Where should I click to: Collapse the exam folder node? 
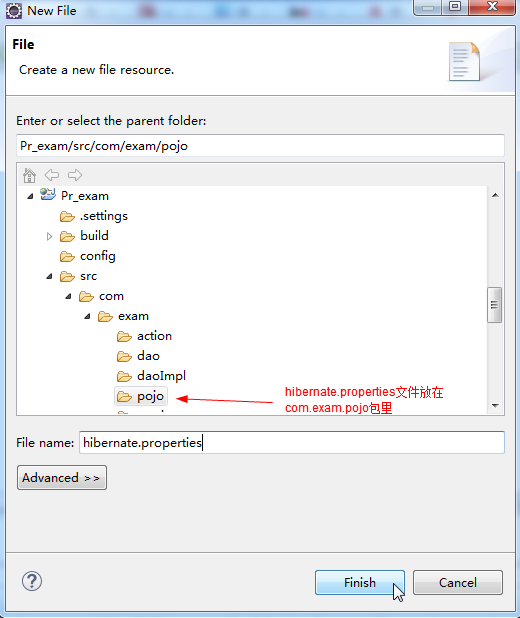point(87,316)
